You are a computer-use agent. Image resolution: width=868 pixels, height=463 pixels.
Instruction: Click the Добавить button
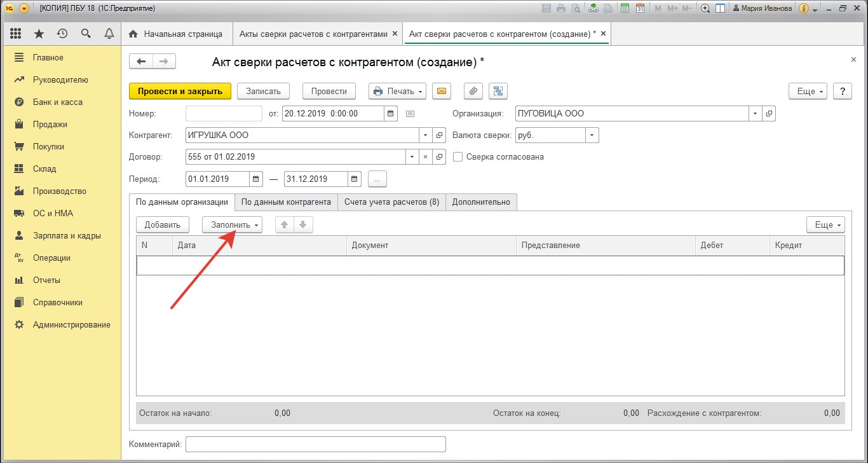click(163, 225)
